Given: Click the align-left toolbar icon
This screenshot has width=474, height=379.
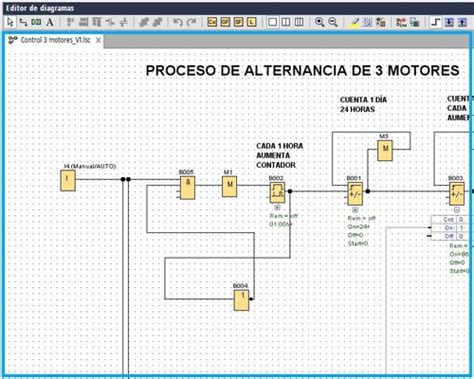Looking at the screenshot, I should click(x=70, y=22).
